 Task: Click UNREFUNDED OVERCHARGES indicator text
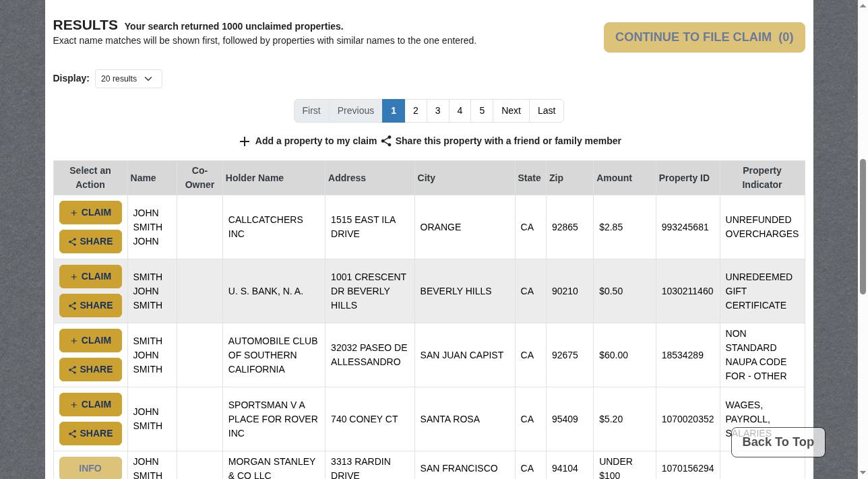[x=762, y=227]
